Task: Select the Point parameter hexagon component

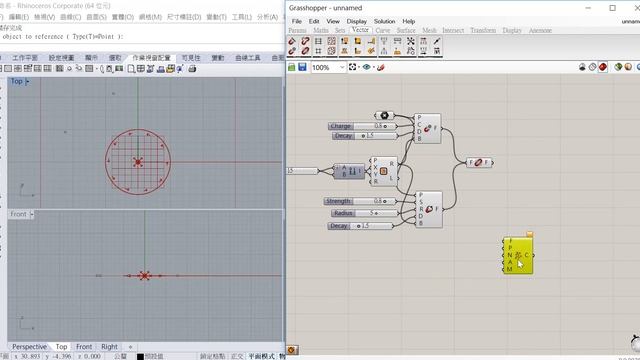Action: (x=384, y=116)
